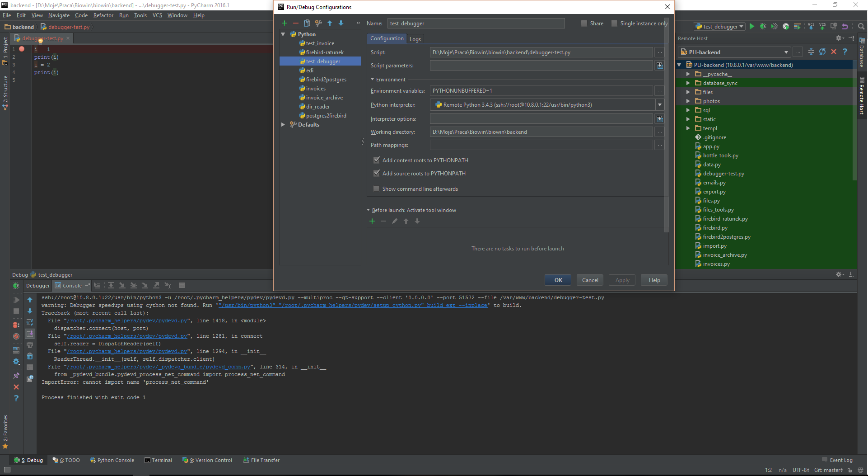This screenshot has width=868, height=476.
Task: Toggle soft-wrap icon in console sidebar
Action: point(30,322)
